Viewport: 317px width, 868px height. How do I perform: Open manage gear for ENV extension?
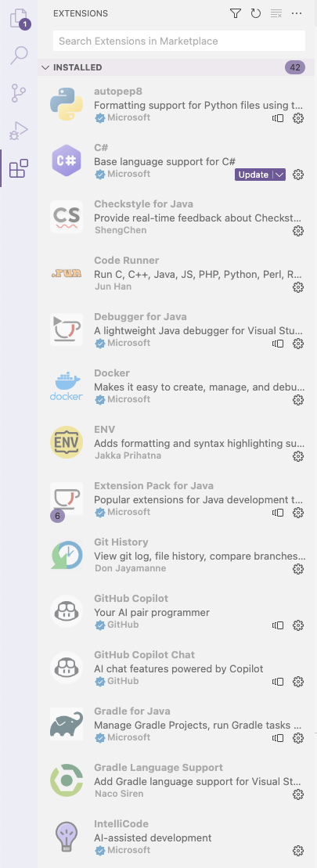298,456
